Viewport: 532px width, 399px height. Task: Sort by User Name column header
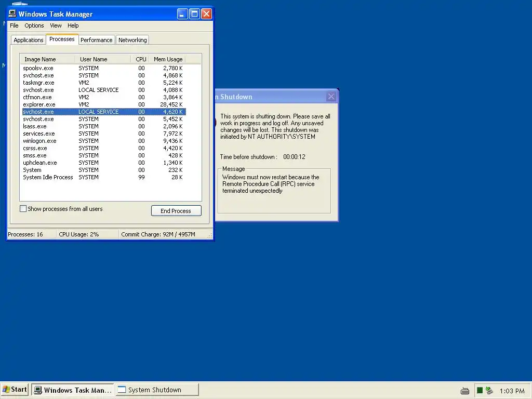coord(103,59)
